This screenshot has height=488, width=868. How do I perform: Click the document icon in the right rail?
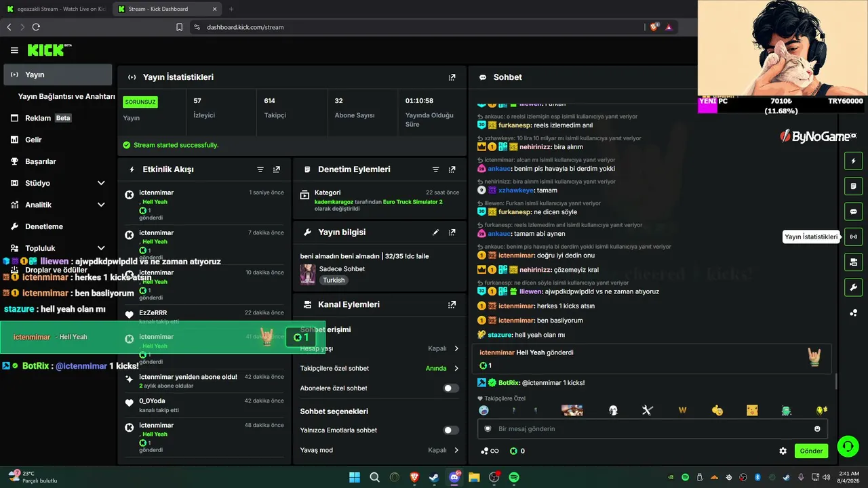coord(853,186)
